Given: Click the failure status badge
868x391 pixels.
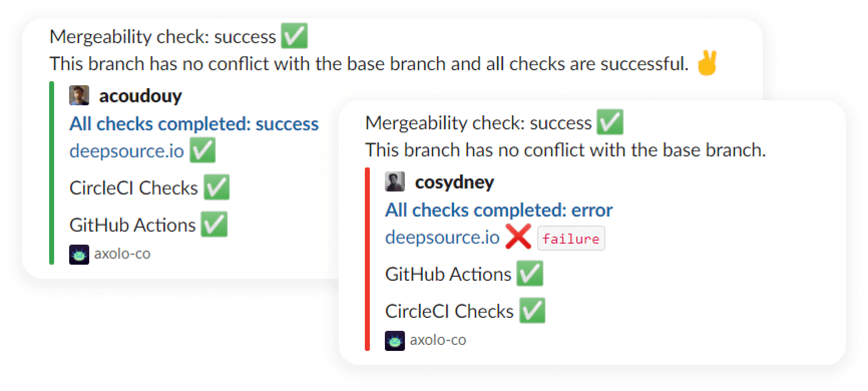Looking at the screenshot, I should pos(571,239).
